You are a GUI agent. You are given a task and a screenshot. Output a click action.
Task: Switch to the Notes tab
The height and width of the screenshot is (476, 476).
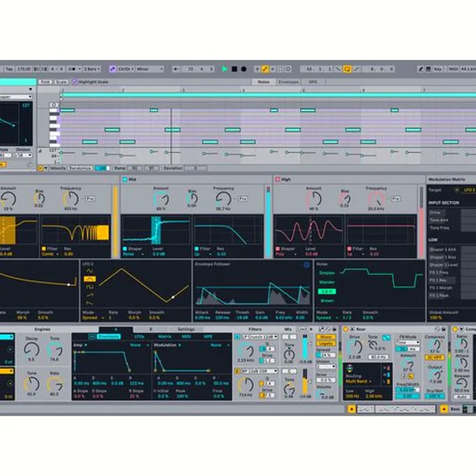(264, 82)
